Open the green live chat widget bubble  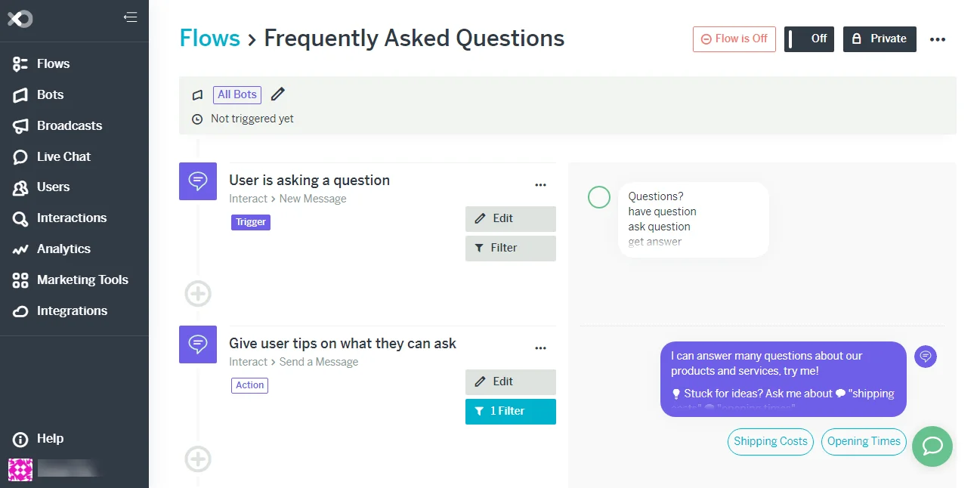[932, 446]
